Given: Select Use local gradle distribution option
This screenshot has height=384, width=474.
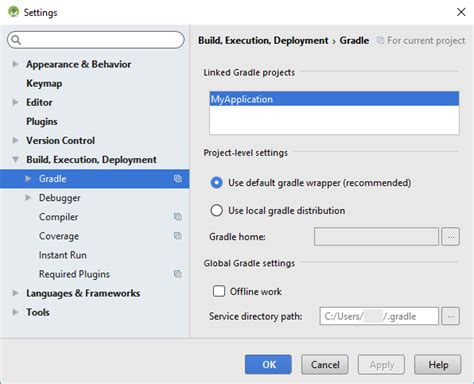Looking at the screenshot, I should click(216, 210).
